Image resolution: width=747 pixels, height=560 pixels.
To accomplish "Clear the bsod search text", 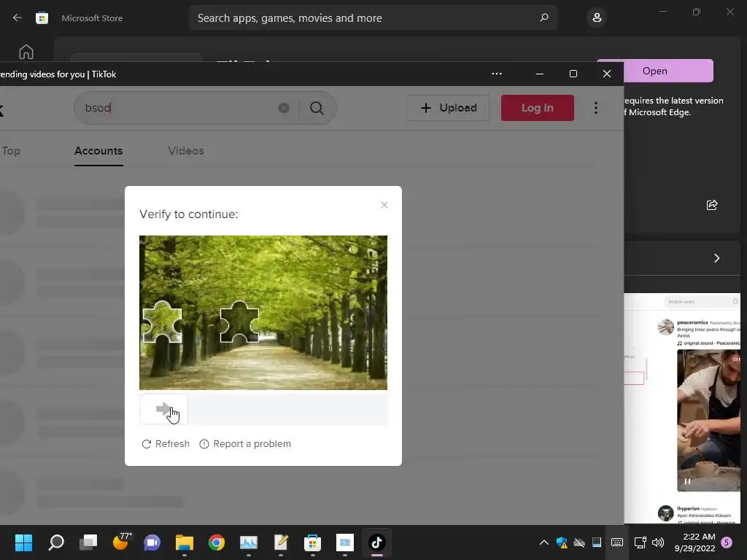I will [284, 108].
